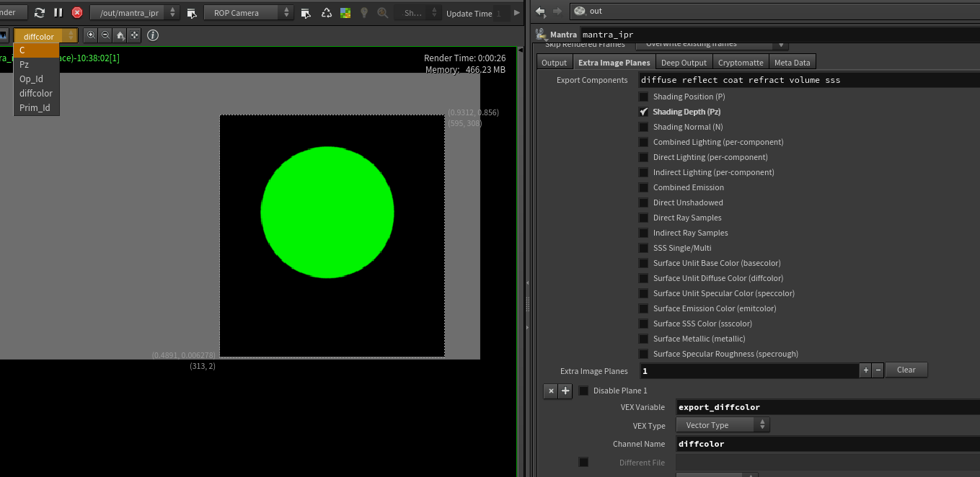Open the VEX Type dropdown
Viewport: 980px width, 477px height.
(723, 425)
